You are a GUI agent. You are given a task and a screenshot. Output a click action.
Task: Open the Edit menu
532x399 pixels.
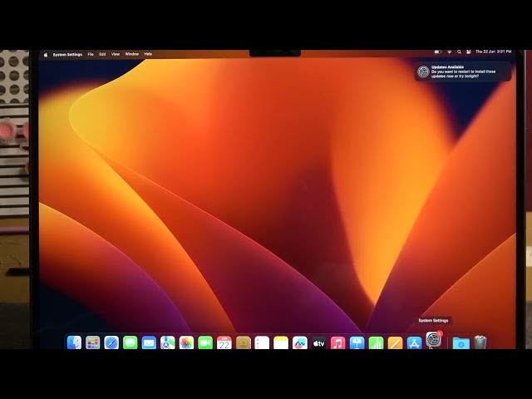(102, 54)
